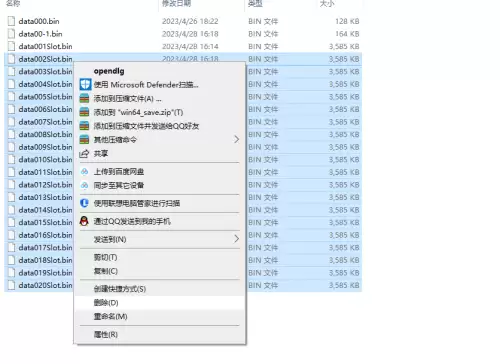500x364 pixels.
Task: Click file icon of data00-1.bin
Action: [11, 34]
